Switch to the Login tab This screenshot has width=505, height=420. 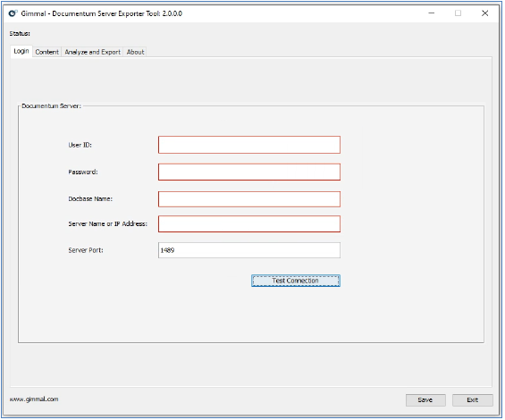(21, 51)
